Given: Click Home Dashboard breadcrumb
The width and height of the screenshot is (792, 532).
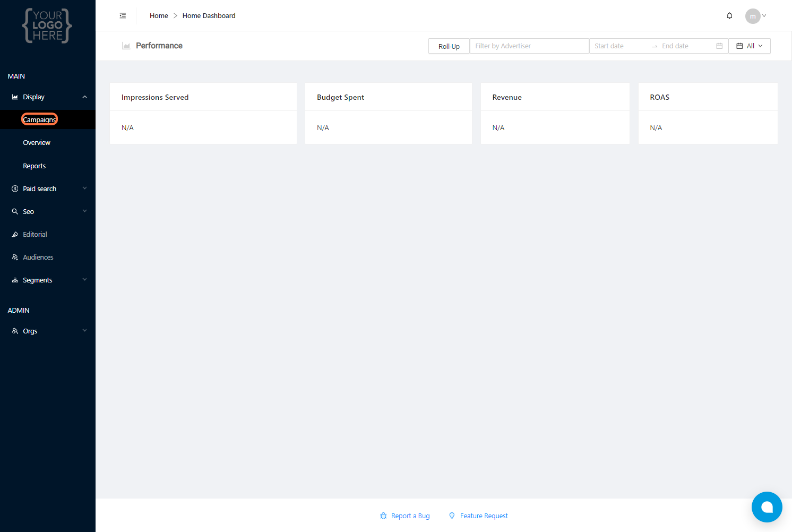Looking at the screenshot, I should tap(209, 16).
